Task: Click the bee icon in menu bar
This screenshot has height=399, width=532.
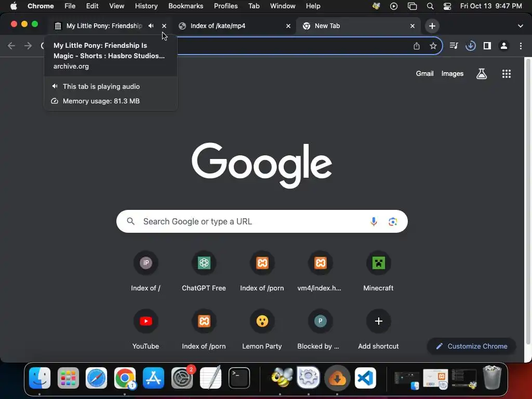Action: pos(376,6)
